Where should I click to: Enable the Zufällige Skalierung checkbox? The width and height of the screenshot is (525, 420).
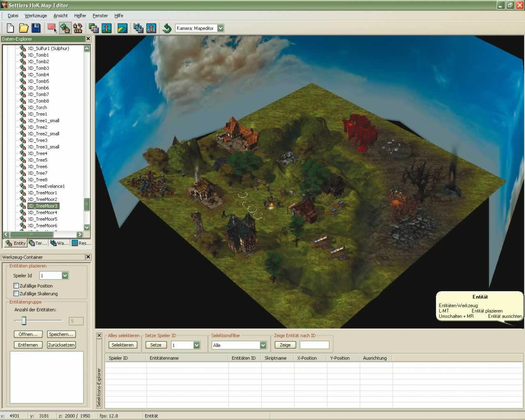click(16, 293)
